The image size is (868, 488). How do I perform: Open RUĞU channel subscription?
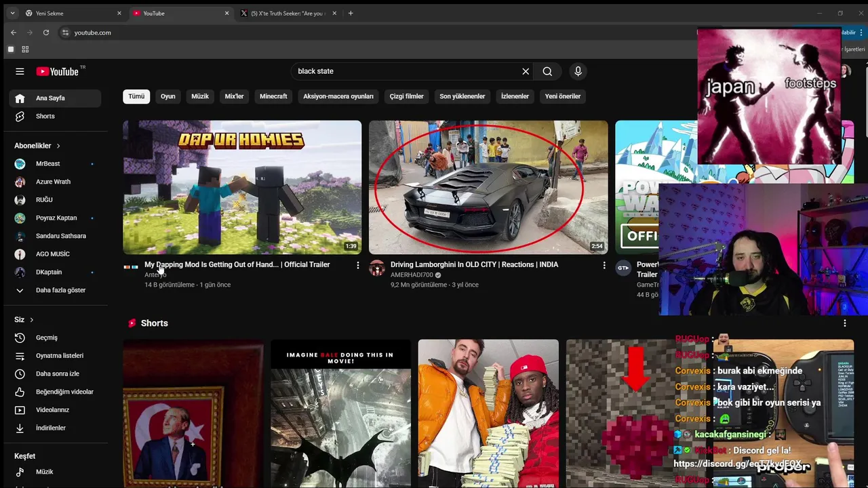tap(55, 200)
